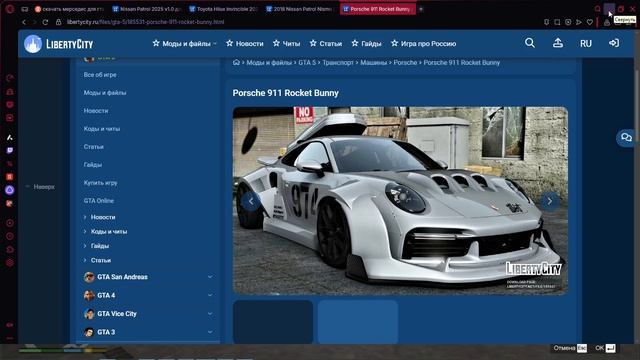
Task: Change language with RU button
Action: point(586,43)
